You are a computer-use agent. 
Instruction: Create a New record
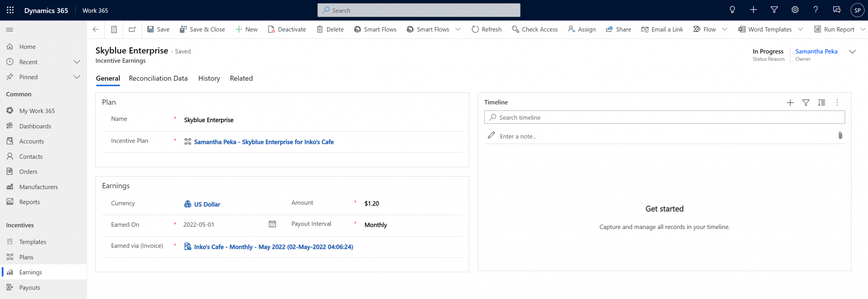[x=246, y=29]
